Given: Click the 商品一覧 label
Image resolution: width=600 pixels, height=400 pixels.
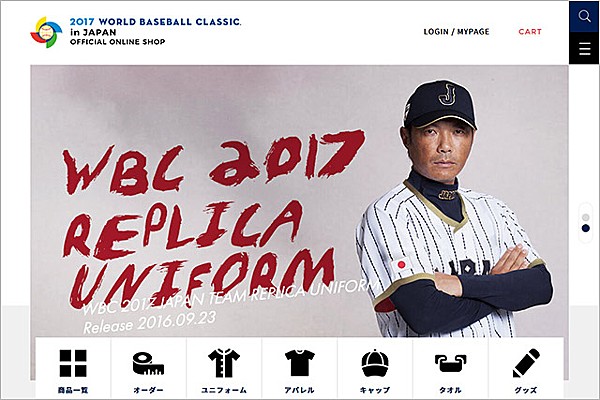Looking at the screenshot, I should [73, 390].
